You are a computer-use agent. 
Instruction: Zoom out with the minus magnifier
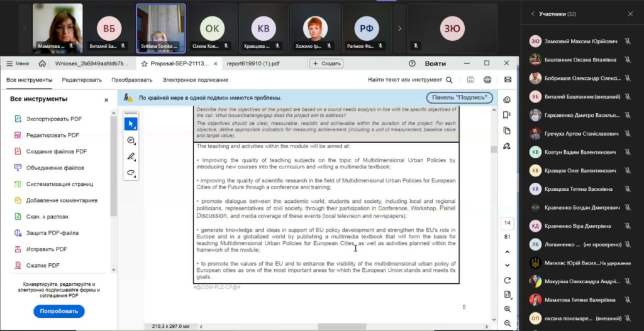coord(508,323)
